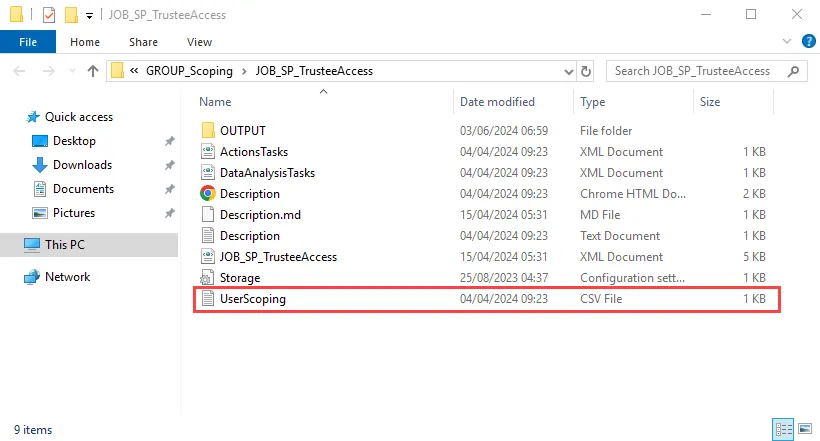Expand the ribbon with chevron
This screenshot has width=820, height=441.
(787, 41)
